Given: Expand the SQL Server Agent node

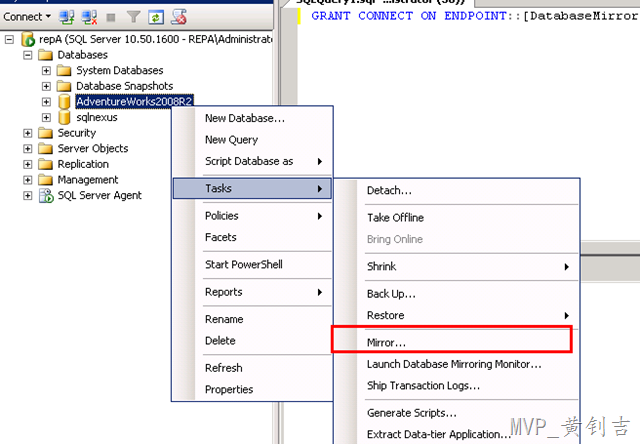Looking at the screenshot, I should pyautogui.click(x=27, y=195).
